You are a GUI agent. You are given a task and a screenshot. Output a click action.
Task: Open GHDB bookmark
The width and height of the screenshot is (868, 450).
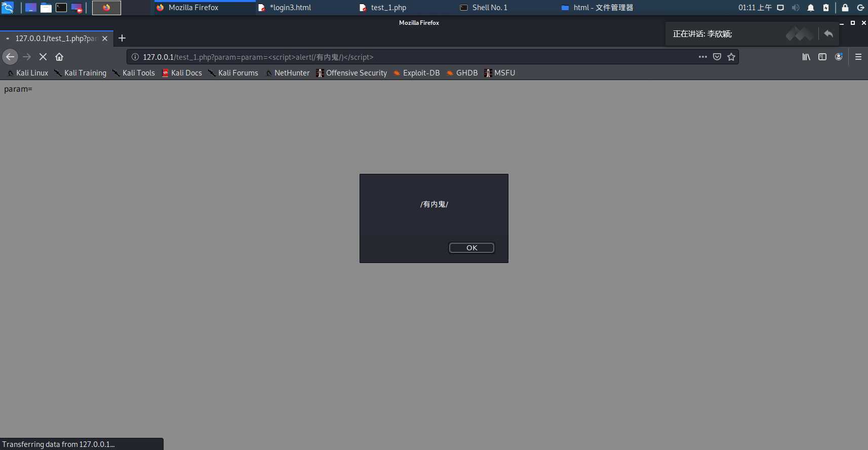[x=462, y=73]
